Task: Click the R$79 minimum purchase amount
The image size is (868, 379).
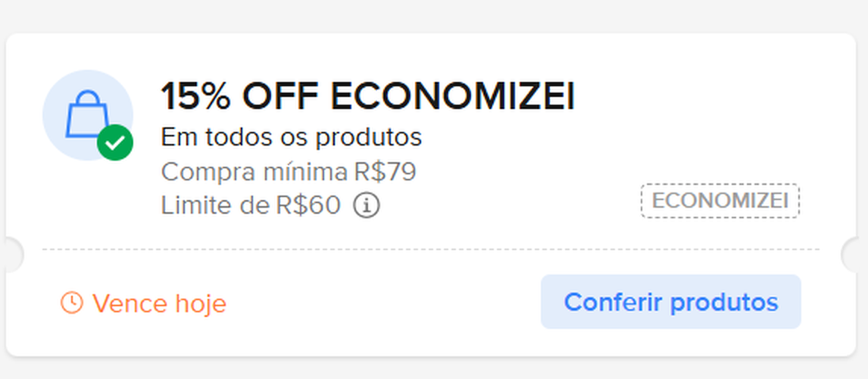Action: 385,172
